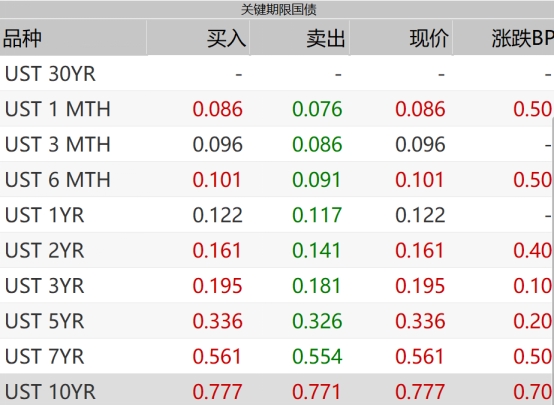Image resolution: width=554 pixels, height=405 pixels.
Task: Select the UST 6 MTH row label
Action: (x=58, y=180)
